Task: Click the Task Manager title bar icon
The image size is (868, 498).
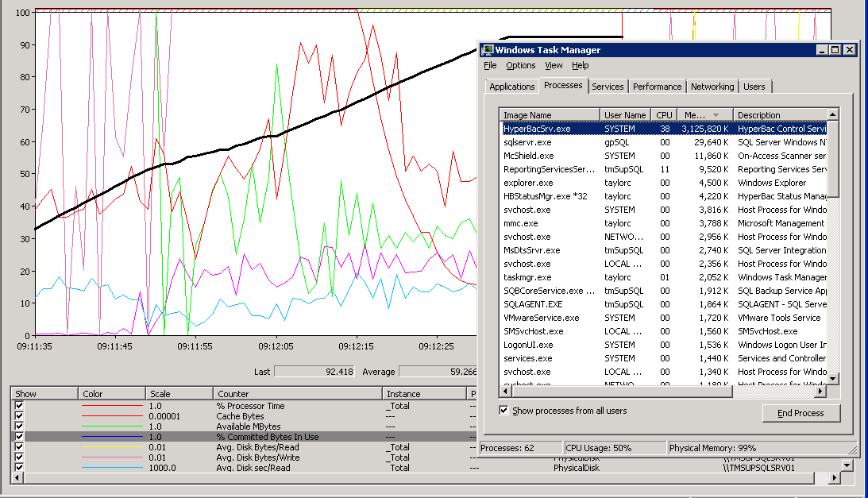Action: click(x=488, y=50)
